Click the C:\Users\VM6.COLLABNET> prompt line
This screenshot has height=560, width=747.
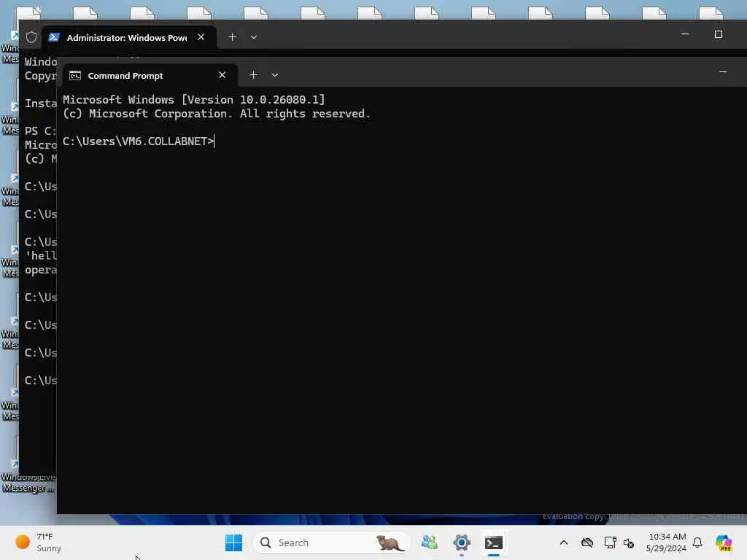(x=139, y=141)
